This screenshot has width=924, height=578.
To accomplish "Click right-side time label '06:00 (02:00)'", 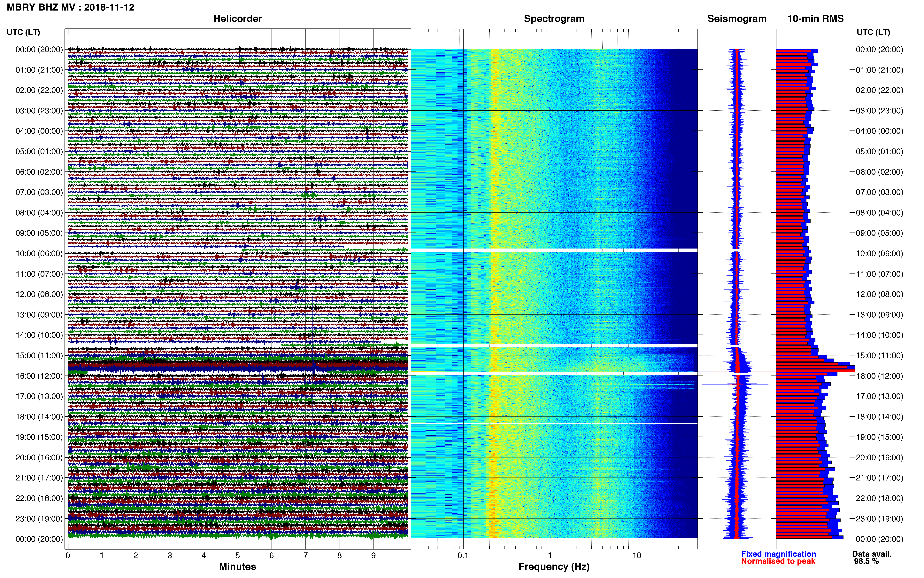I will (879, 172).
